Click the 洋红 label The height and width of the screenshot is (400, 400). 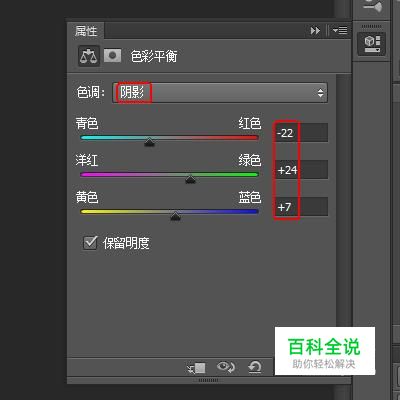(87, 160)
